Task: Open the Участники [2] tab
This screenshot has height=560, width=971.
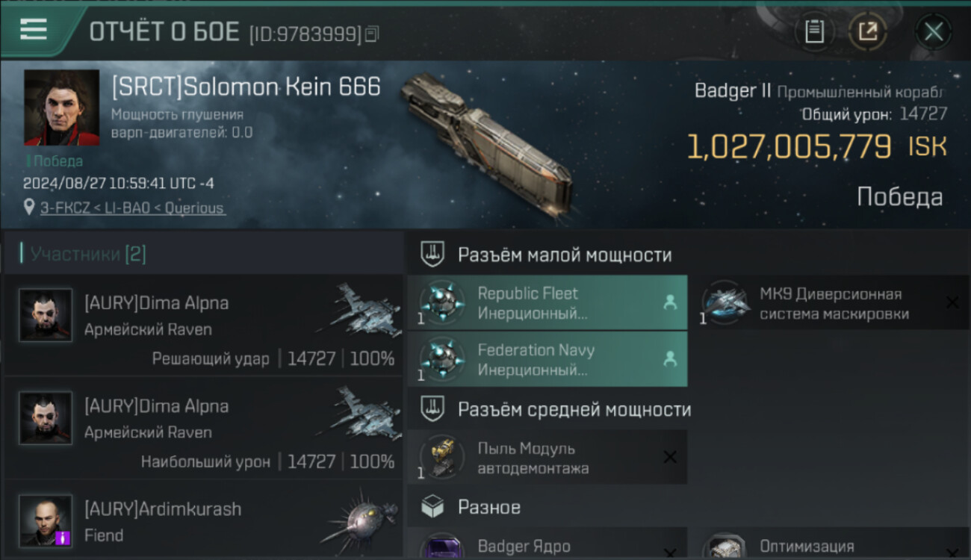Action: (88, 254)
